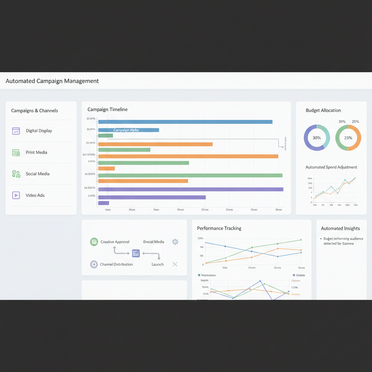
Task: Select Social Media in Campaigns & Channels list
Action: [x=41, y=174]
